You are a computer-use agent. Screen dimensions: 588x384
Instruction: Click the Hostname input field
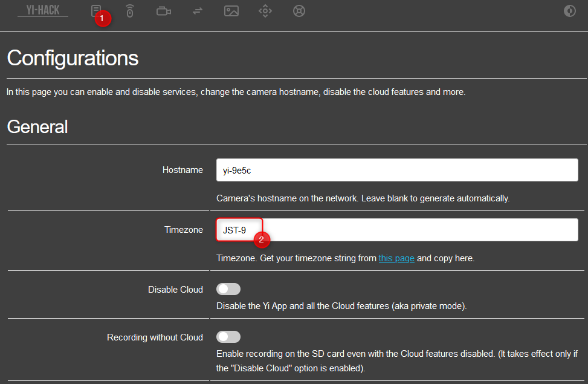(397, 170)
